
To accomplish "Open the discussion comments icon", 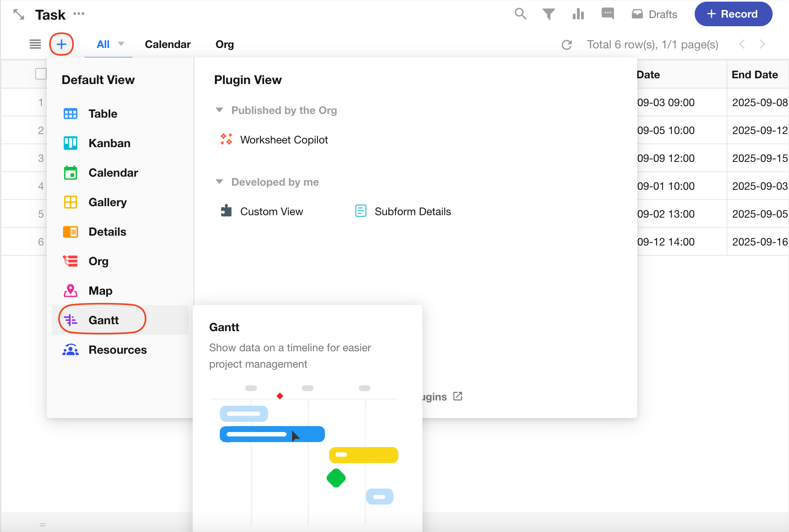I will [607, 14].
